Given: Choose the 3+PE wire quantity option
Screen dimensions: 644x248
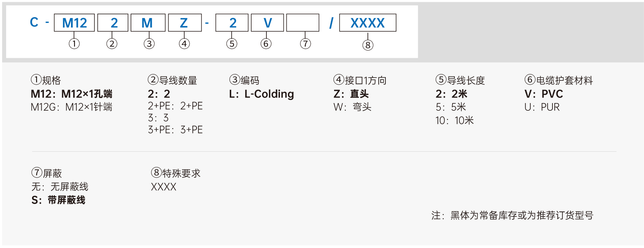Looking at the screenshot, I should pos(175,130).
